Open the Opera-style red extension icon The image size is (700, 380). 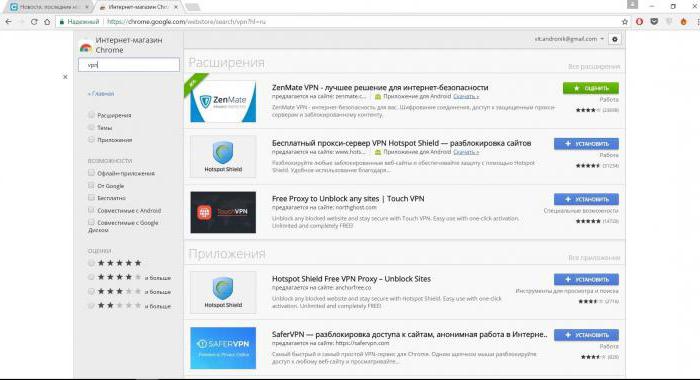click(x=639, y=21)
